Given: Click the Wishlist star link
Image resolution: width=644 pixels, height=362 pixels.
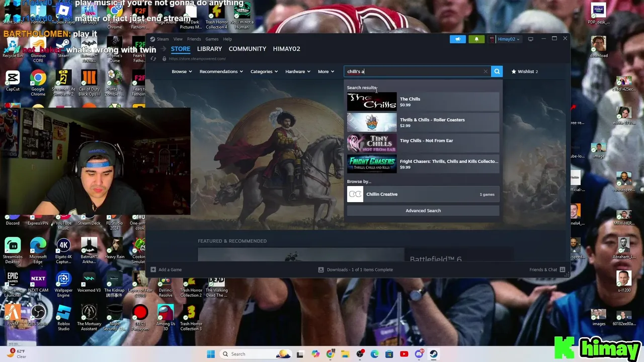Looking at the screenshot, I should coord(524,71).
